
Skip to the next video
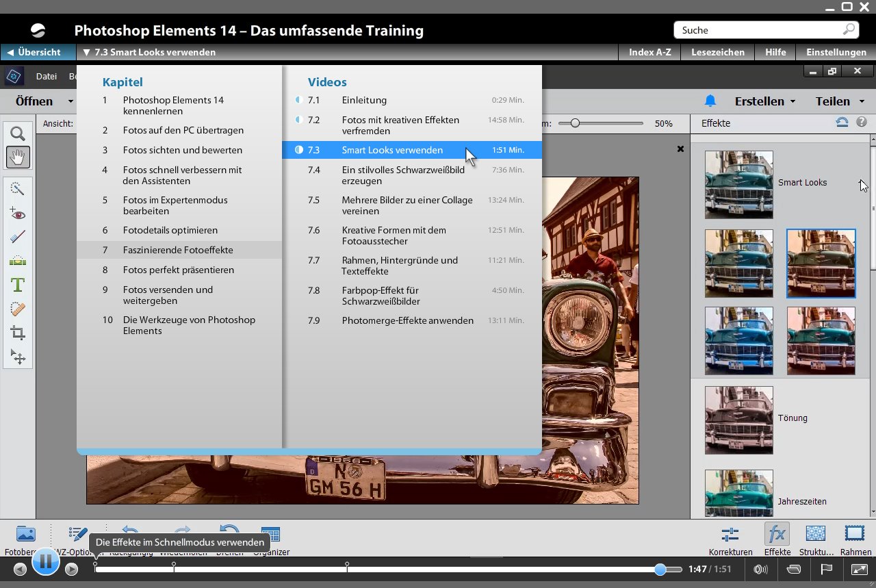pos(72,569)
